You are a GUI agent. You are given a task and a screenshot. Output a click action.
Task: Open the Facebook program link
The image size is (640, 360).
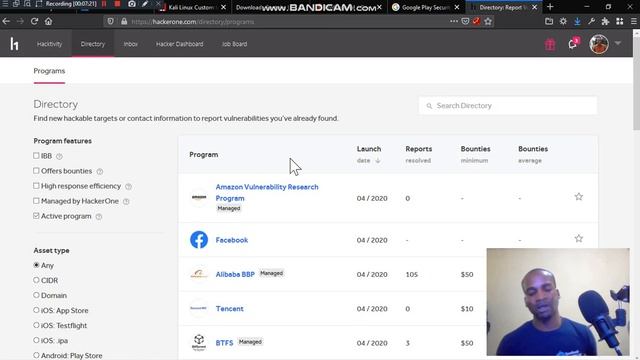pyautogui.click(x=232, y=240)
